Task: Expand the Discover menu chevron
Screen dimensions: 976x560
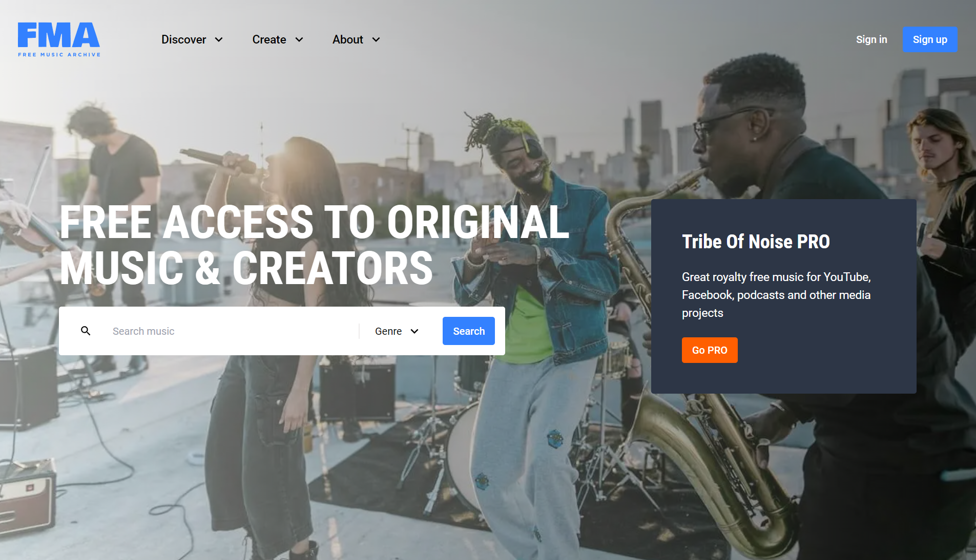Action: pyautogui.click(x=219, y=39)
